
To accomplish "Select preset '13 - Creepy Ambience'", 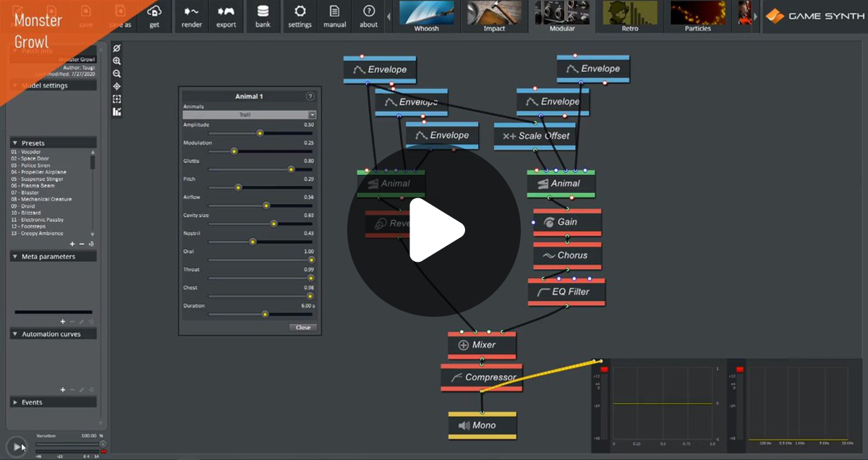I will [x=37, y=234].
